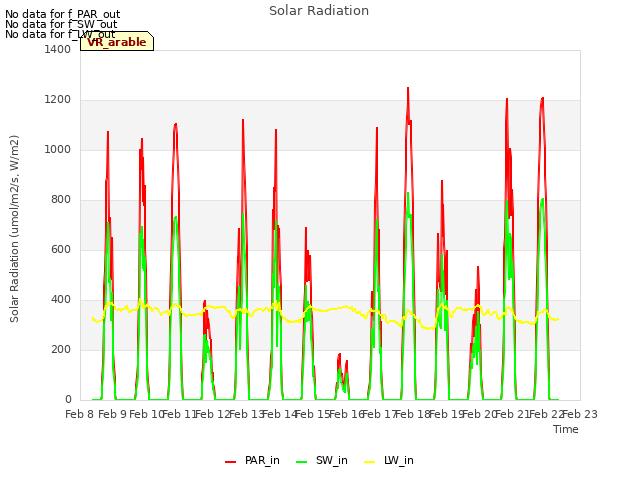Click the 1000 y-axis tick label

(58, 149)
